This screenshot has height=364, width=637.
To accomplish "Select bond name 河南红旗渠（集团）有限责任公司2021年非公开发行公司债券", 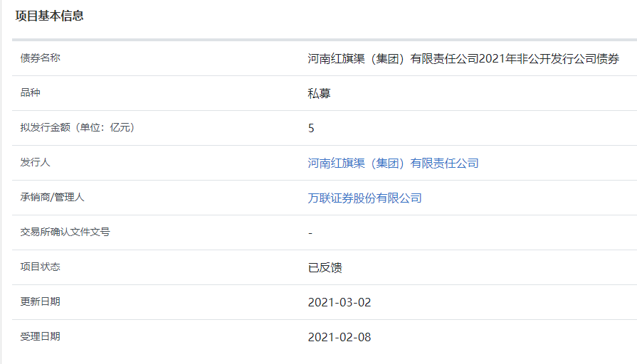I will click(463, 59).
